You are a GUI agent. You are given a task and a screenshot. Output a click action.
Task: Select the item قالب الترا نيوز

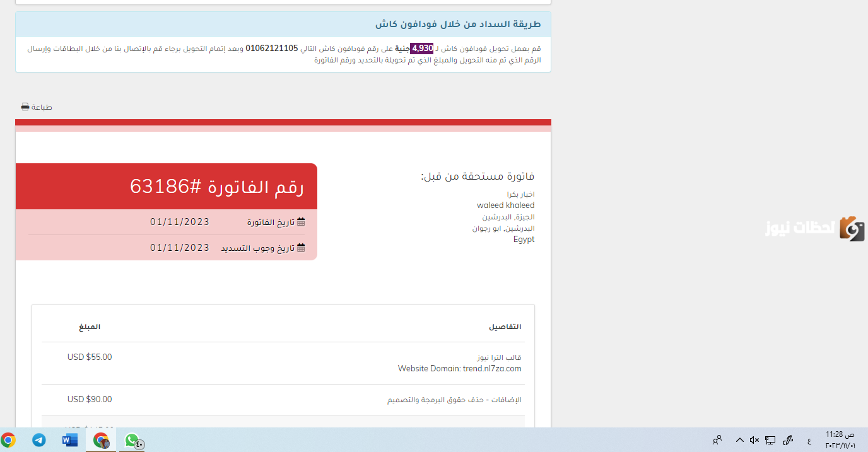[x=500, y=357]
